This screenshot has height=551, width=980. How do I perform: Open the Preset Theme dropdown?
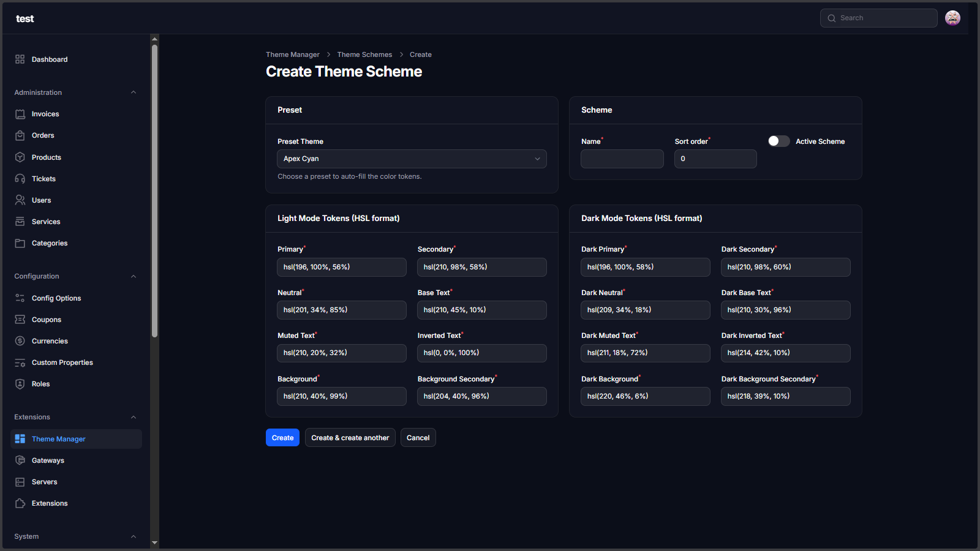(412, 159)
